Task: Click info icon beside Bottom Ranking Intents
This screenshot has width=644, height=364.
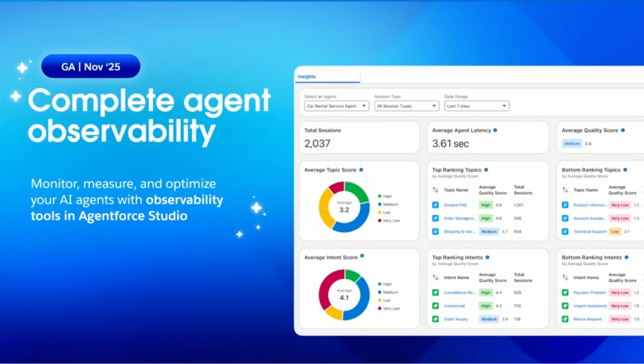Action: (x=626, y=257)
